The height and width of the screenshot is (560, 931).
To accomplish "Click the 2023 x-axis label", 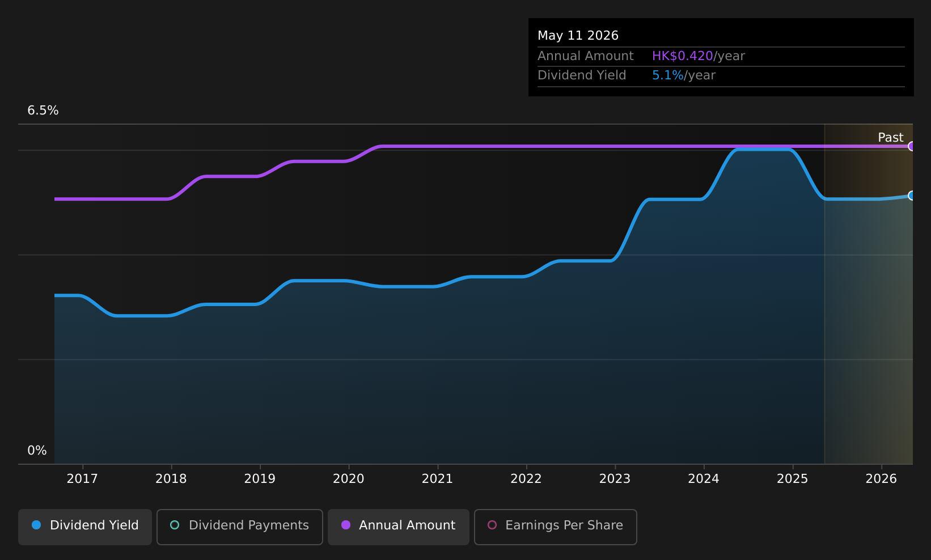I will pyautogui.click(x=615, y=479).
